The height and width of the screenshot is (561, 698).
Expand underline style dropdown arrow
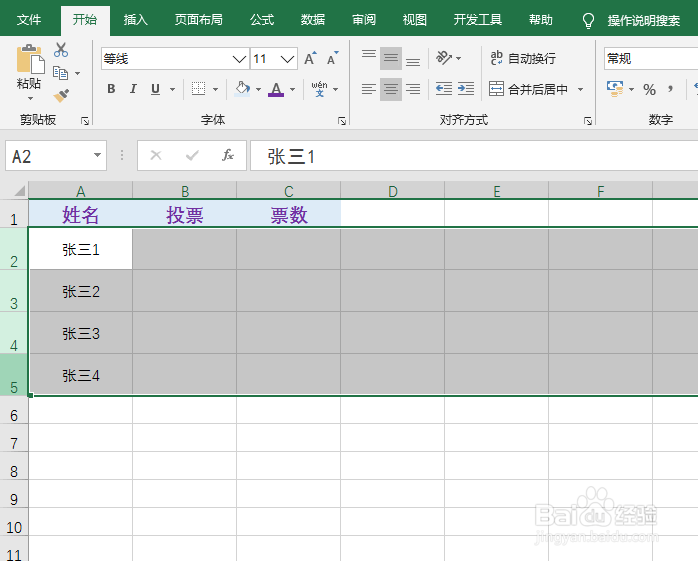click(x=172, y=89)
